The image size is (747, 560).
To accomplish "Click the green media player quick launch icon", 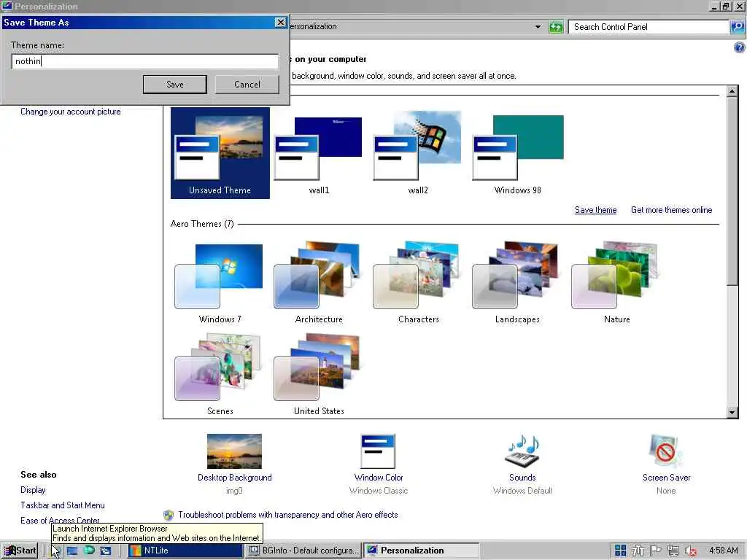I will coord(89,551).
